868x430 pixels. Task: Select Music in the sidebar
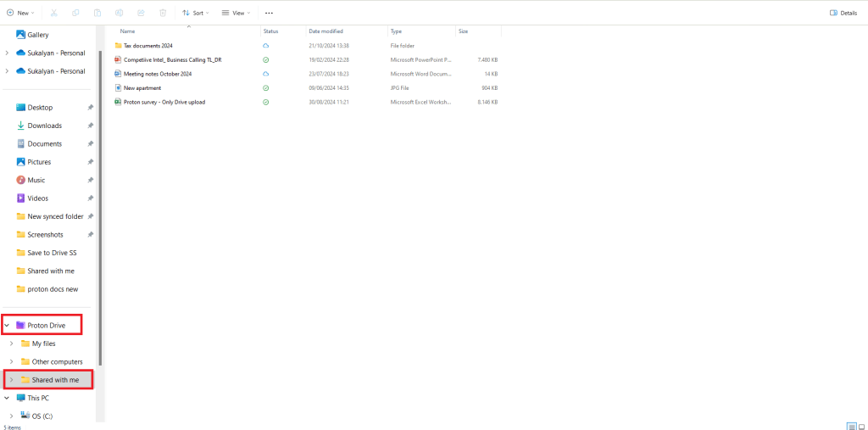tap(36, 180)
